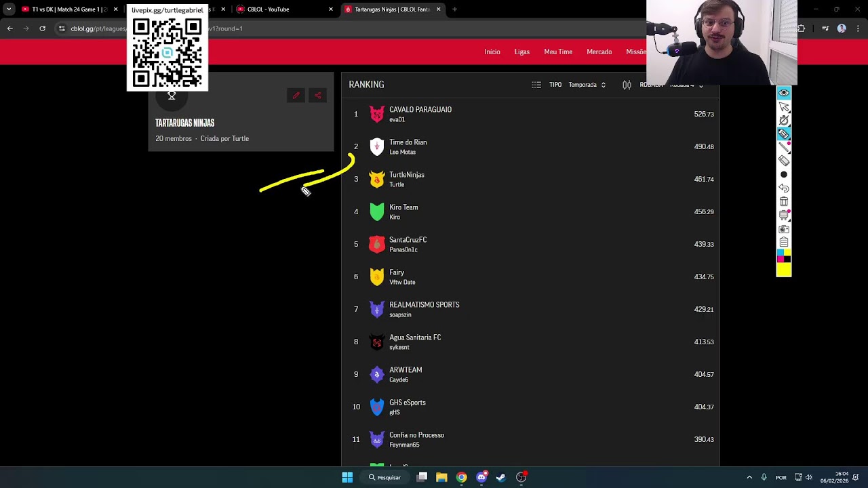The width and height of the screenshot is (868, 488).
Task: Reload the current page
Action: (x=42, y=28)
